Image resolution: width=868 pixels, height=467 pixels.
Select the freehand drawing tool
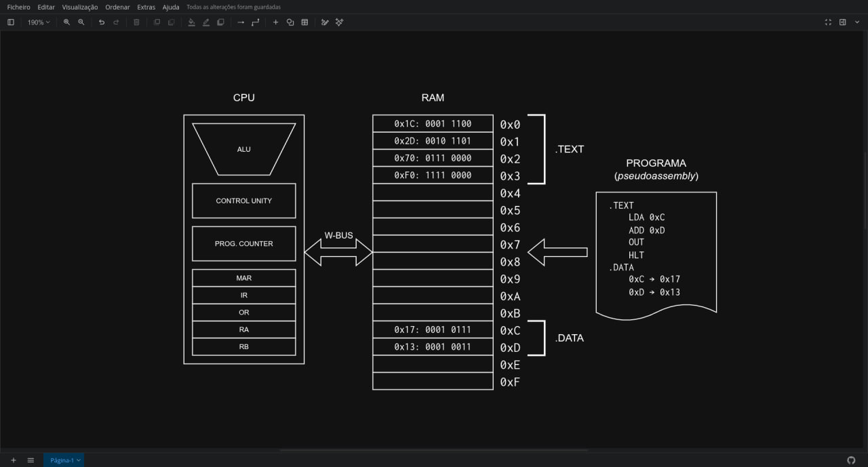325,22
